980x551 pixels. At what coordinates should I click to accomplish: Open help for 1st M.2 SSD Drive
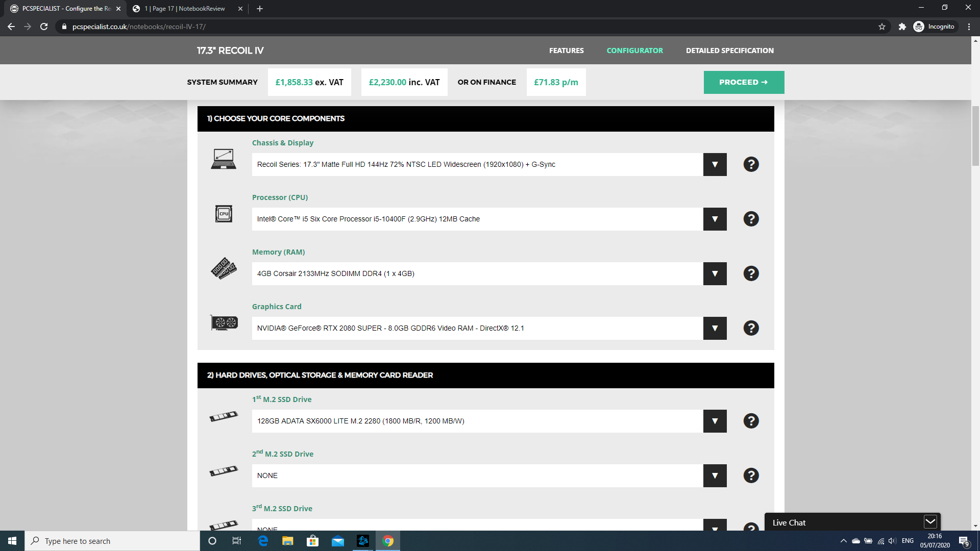751,421
